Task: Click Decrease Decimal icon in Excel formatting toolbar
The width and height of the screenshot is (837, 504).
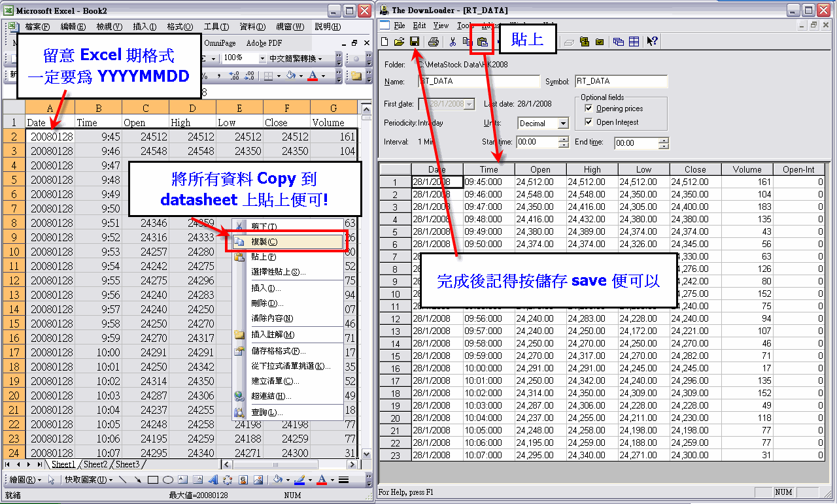Action: (249, 76)
